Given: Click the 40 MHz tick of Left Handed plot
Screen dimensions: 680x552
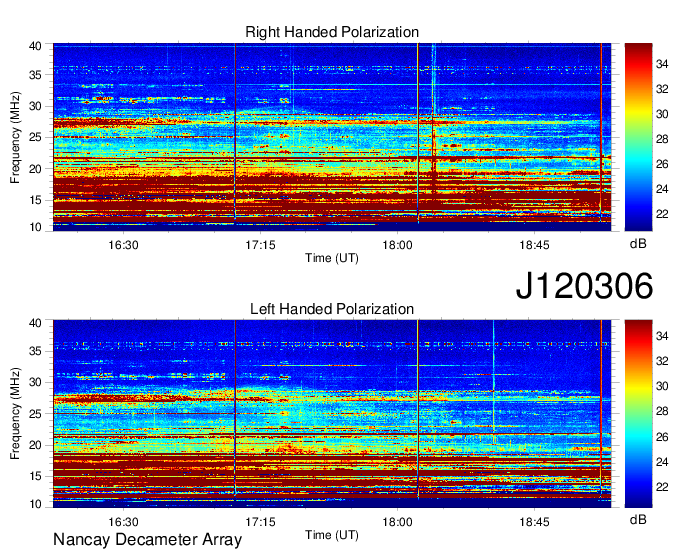Looking at the screenshot, I should coord(35,323).
